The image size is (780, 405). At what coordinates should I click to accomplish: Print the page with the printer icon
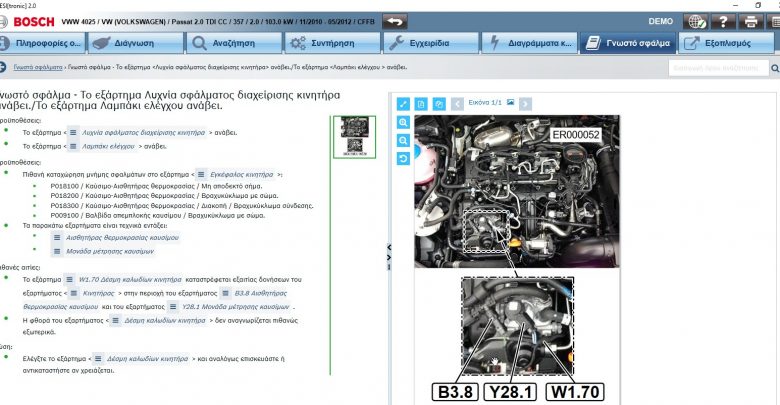pos(748,20)
